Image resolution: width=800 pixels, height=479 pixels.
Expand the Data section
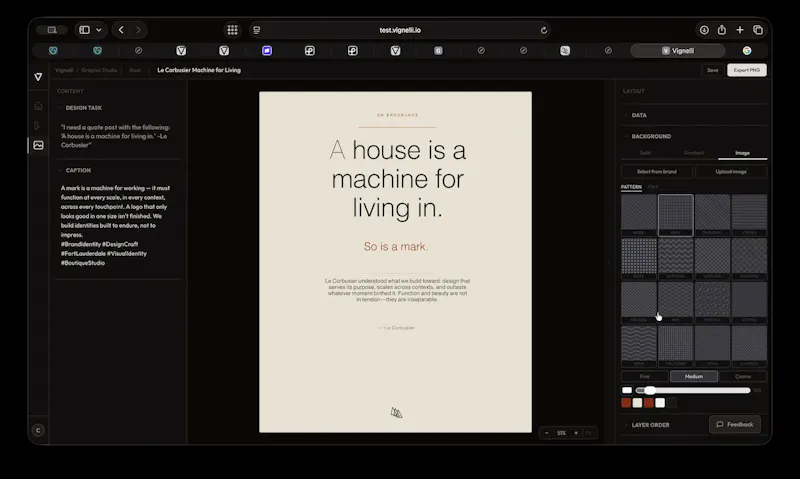(639, 115)
